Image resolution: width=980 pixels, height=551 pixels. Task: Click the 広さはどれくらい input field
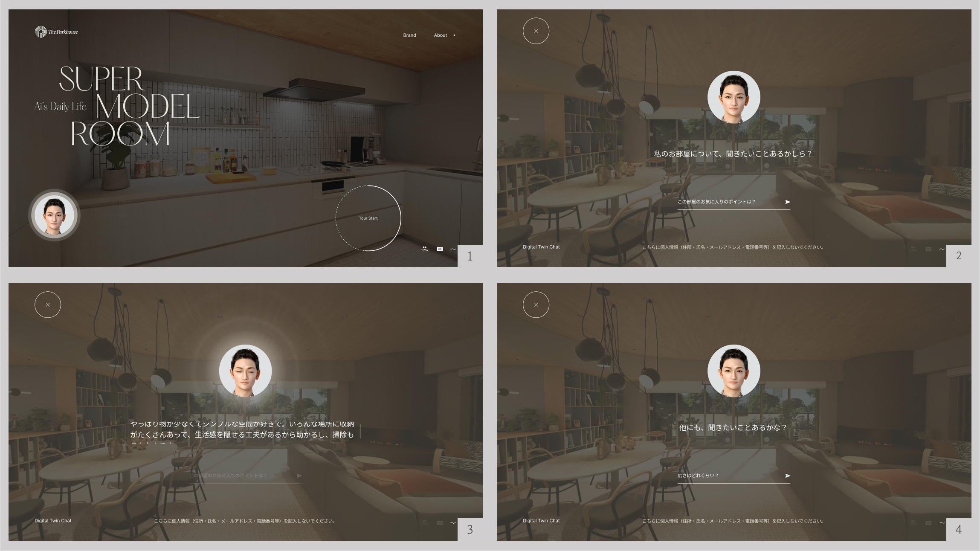pyautogui.click(x=725, y=476)
